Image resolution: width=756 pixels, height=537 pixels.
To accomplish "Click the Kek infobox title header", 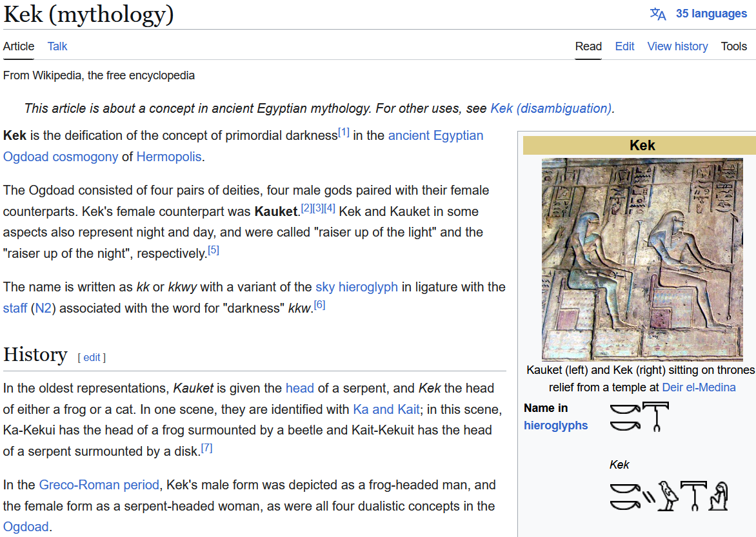I will 642,145.
